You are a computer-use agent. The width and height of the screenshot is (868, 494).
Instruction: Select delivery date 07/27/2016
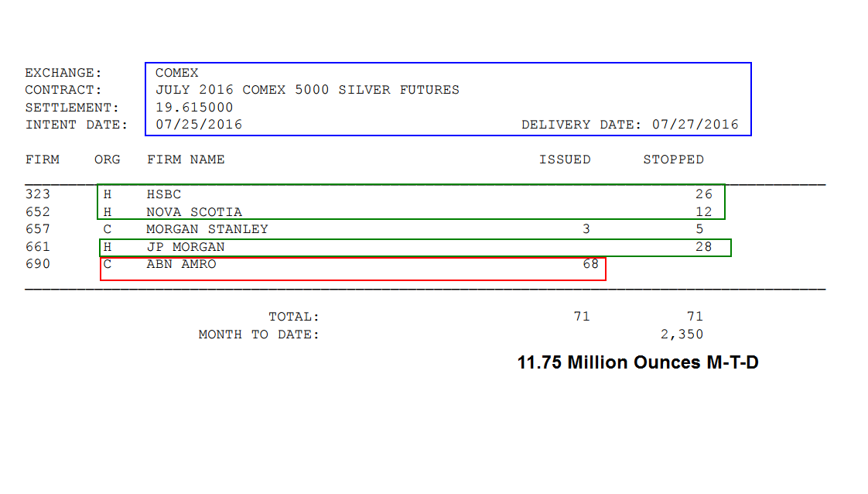click(x=695, y=125)
